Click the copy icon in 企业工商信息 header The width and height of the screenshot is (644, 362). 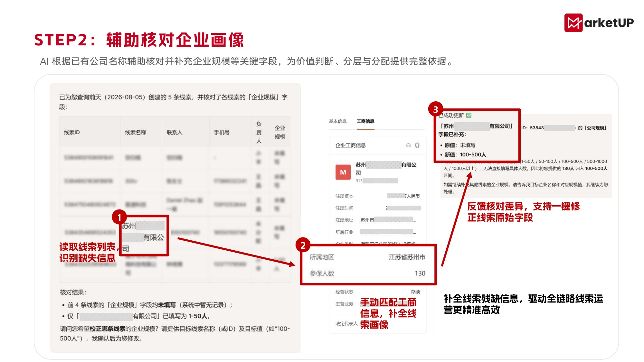[x=417, y=145]
